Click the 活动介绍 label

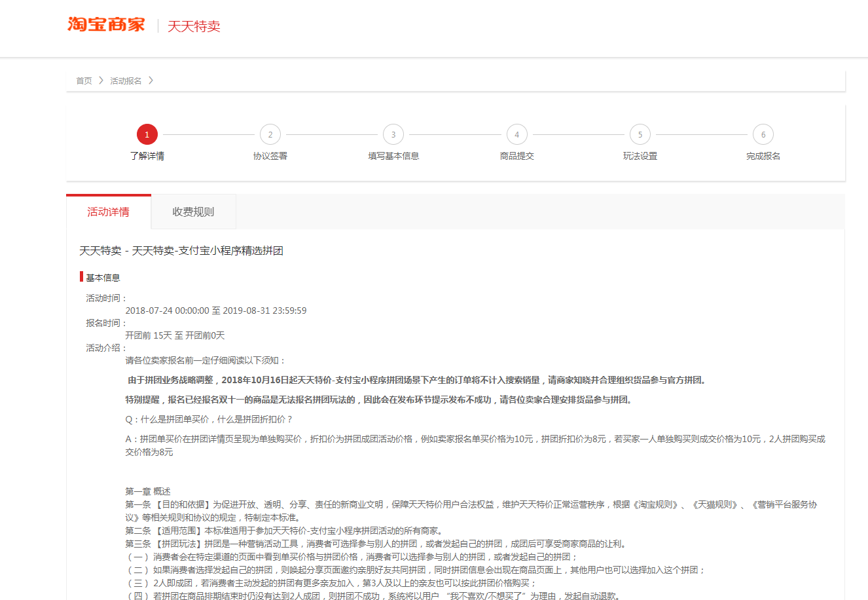[x=106, y=348]
